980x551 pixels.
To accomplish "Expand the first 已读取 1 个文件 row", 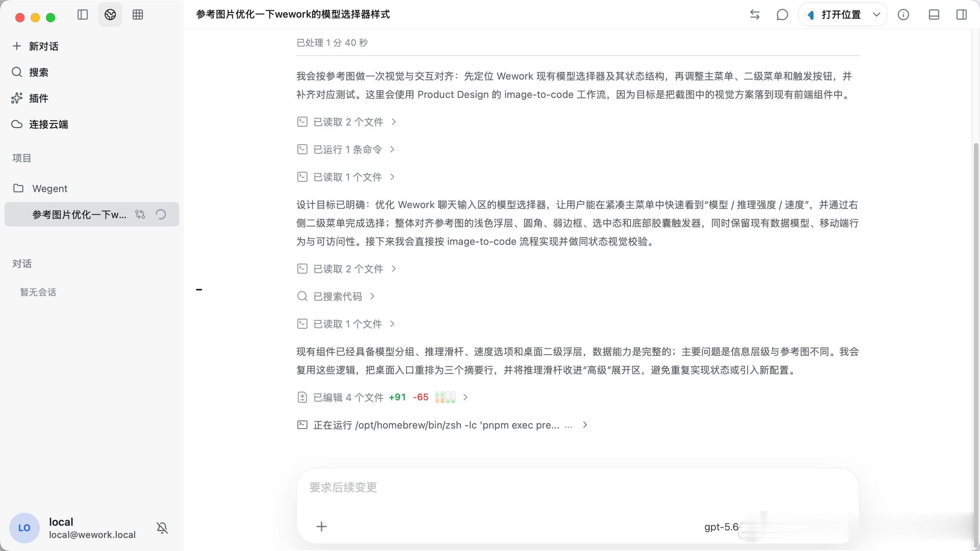I will coord(346,177).
